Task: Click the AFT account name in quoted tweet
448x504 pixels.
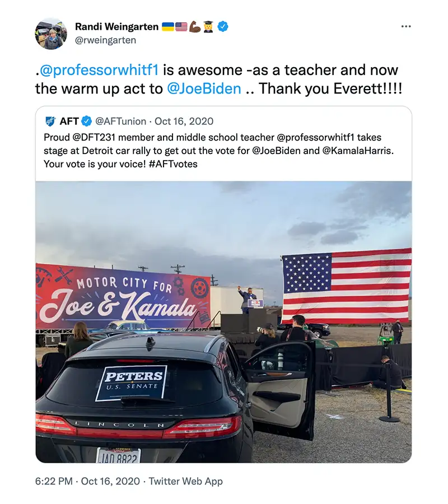Action: click(x=69, y=121)
